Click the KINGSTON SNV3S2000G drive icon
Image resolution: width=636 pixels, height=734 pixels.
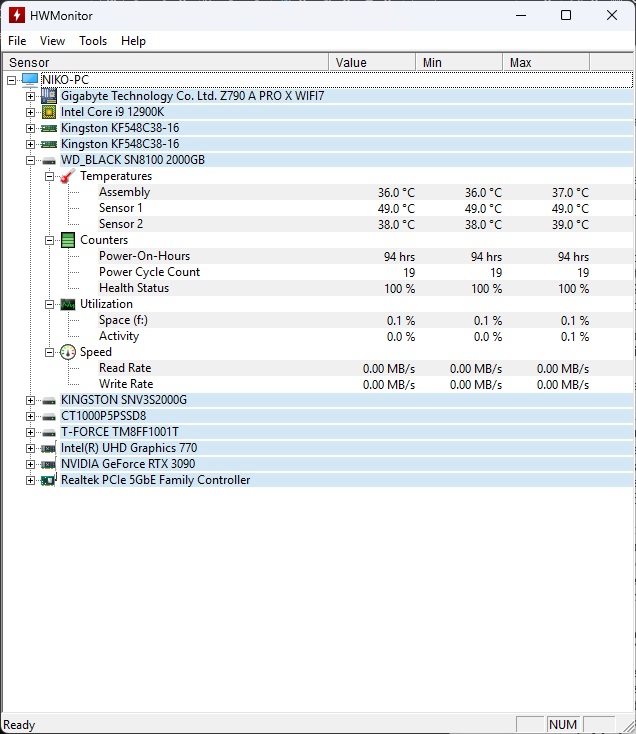[49, 401]
